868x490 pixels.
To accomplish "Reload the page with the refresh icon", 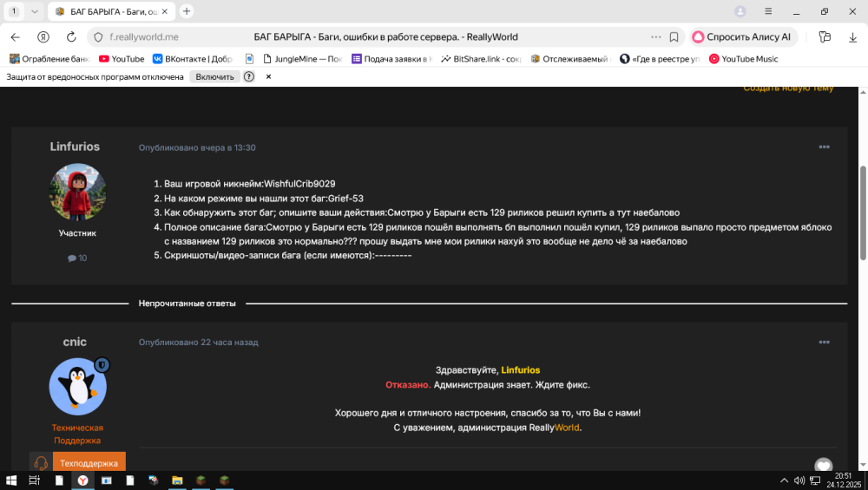I will [71, 37].
